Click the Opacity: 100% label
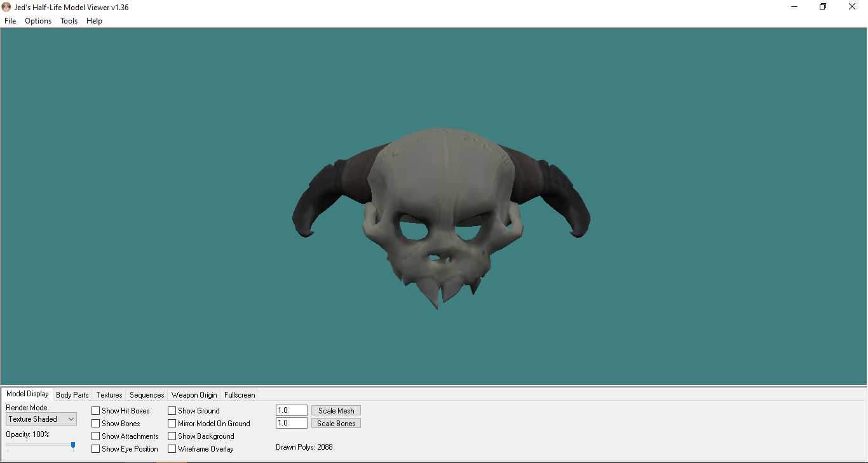868x463 pixels. [27, 434]
